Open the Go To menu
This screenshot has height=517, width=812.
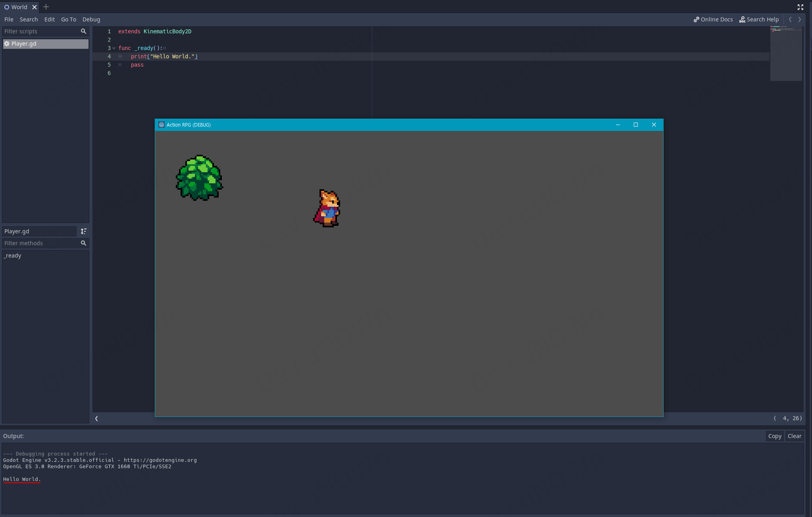69,19
